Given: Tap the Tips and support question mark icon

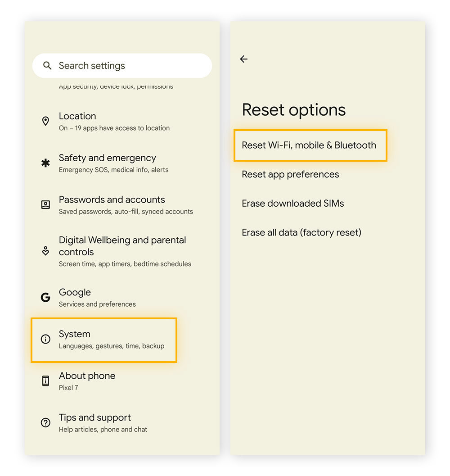Looking at the screenshot, I should click(x=45, y=422).
